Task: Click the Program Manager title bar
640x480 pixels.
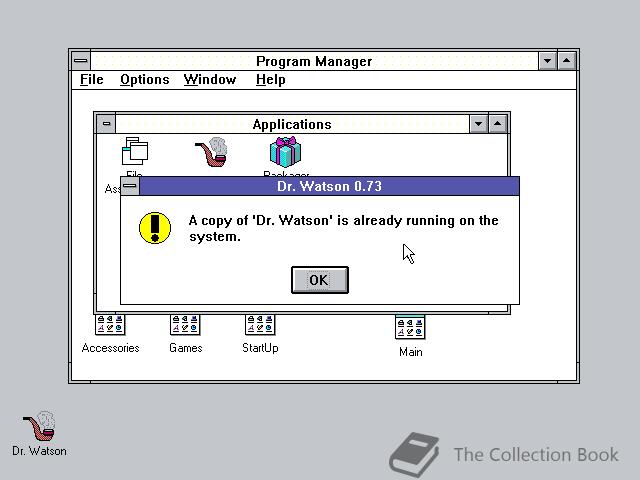Action: tap(314, 61)
